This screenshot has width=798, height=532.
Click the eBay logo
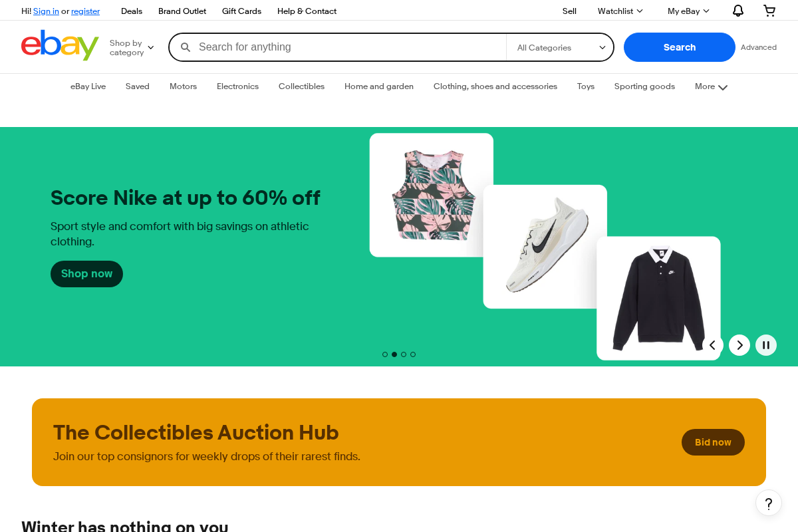(x=60, y=45)
